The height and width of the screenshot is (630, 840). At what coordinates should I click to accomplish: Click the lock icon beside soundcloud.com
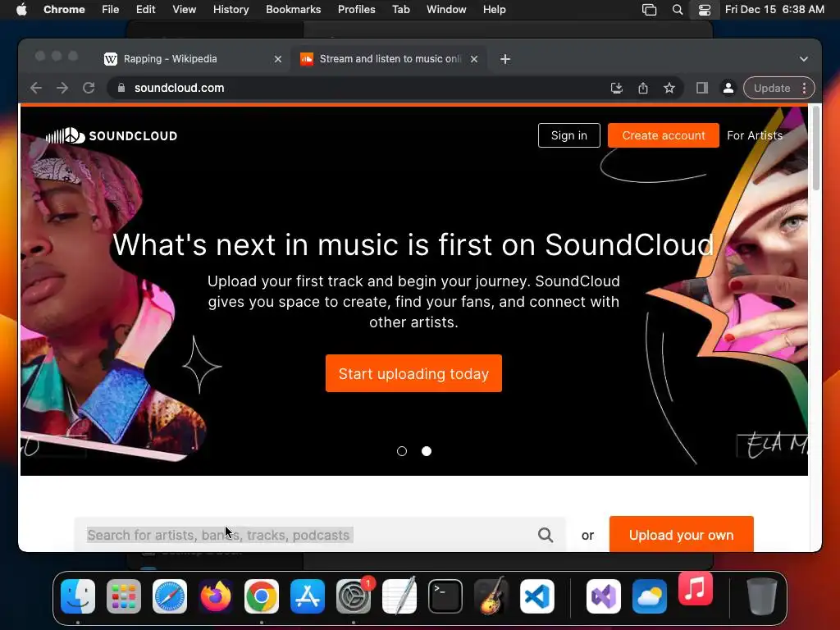pos(121,88)
